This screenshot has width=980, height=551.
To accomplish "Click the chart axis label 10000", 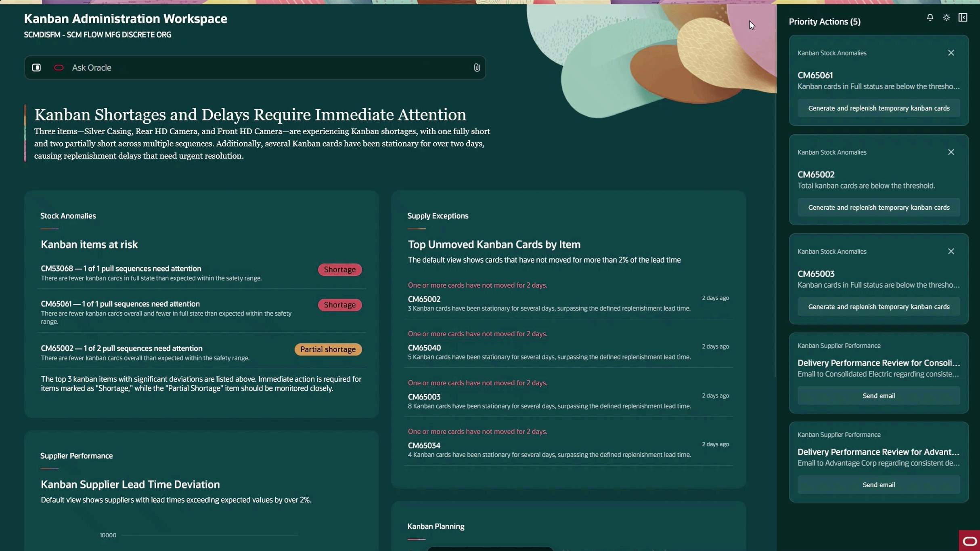I will 108,535.
